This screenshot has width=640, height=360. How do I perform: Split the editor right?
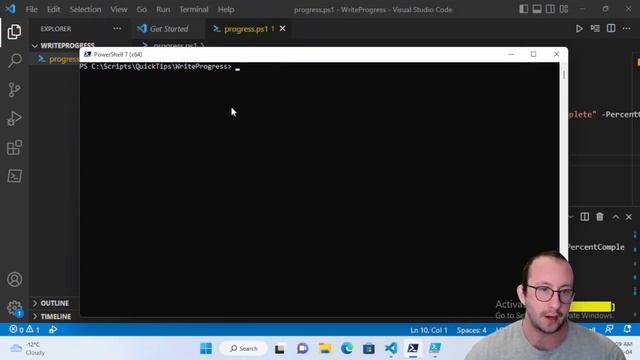click(x=611, y=29)
